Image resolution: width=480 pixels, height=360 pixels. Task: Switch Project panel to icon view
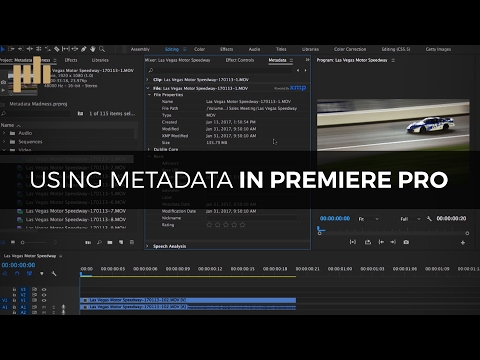(13, 242)
